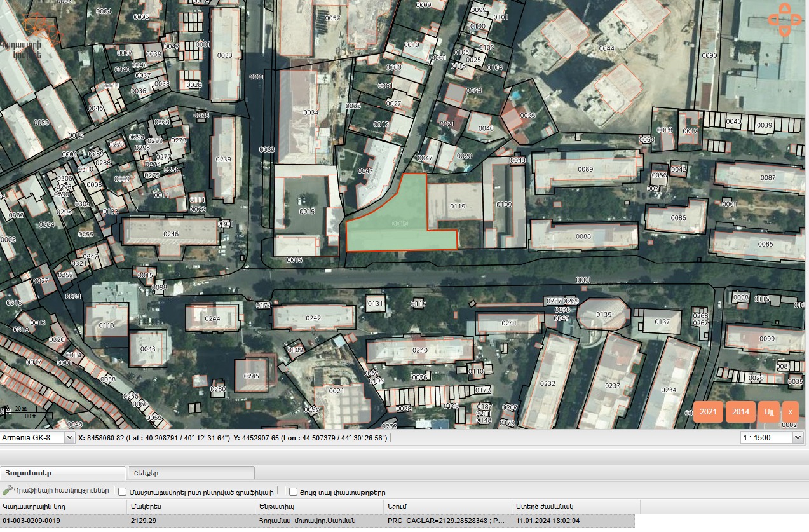
Task: Pan the map down with the arrow control
Action: click(x=785, y=31)
